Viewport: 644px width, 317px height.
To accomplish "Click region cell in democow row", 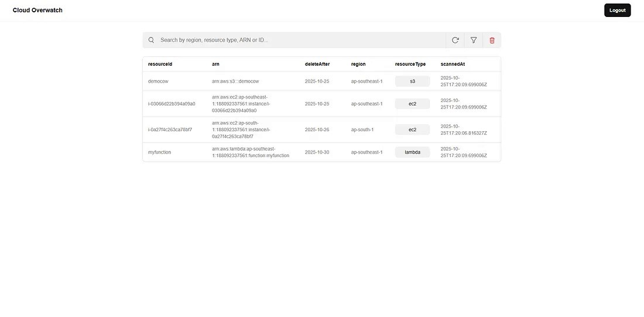I will point(366,81).
